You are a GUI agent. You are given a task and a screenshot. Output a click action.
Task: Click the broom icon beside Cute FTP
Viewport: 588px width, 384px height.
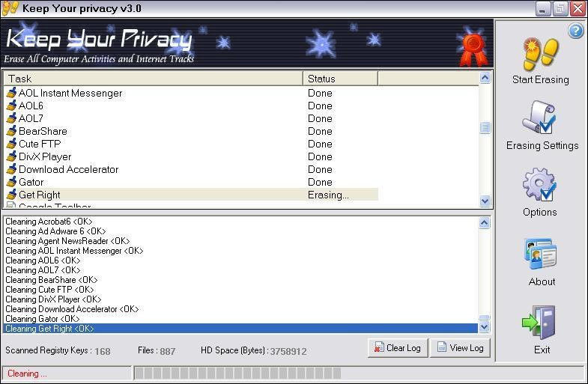tap(12, 144)
